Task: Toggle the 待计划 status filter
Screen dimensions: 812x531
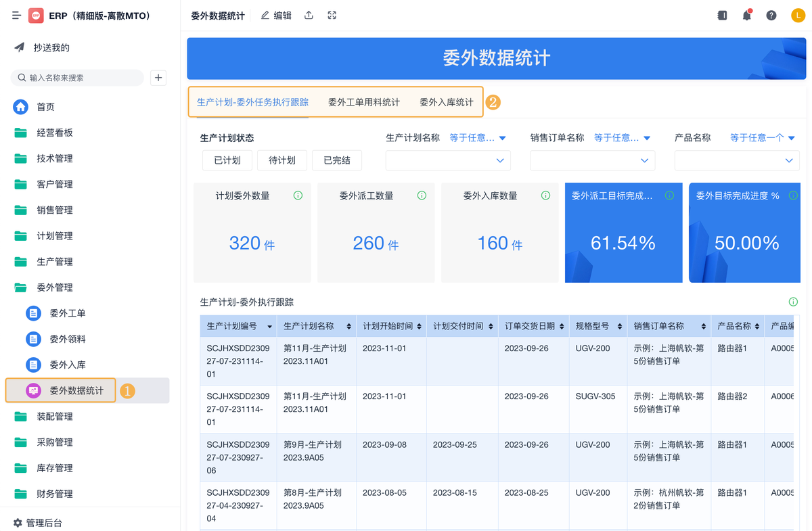Action: 281,160
